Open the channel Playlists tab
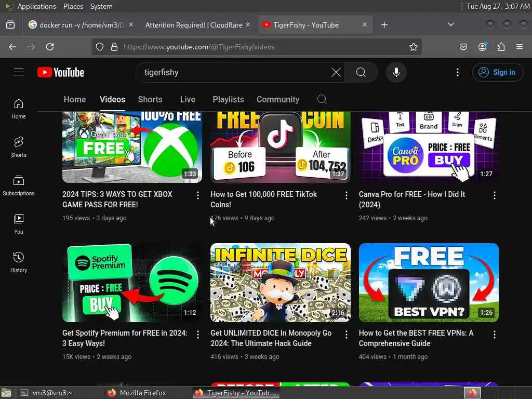Image resolution: width=532 pixels, height=399 pixels. point(229,99)
